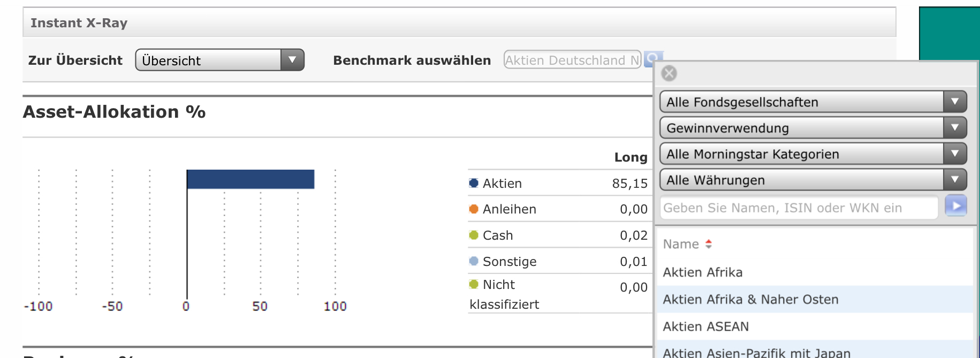The height and width of the screenshot is (358, 980).
Task: Select Aktien Afrika from the list
Action: coord(702,272)
